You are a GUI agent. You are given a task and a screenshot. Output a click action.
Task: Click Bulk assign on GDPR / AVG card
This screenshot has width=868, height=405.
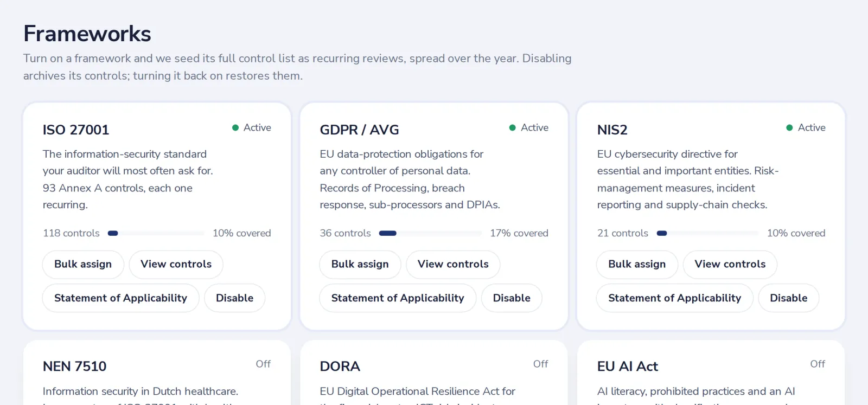[360, 265]
